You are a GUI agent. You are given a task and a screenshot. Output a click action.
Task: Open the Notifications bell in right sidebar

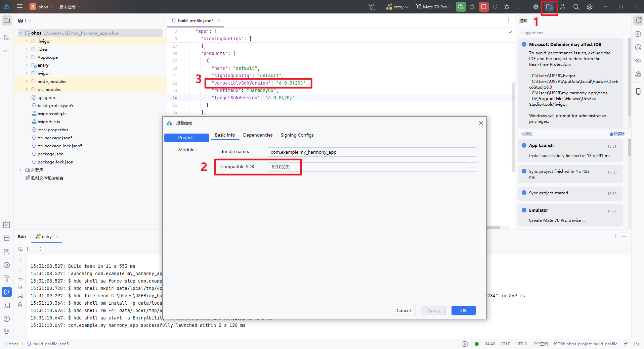click(x=638, y=20)
